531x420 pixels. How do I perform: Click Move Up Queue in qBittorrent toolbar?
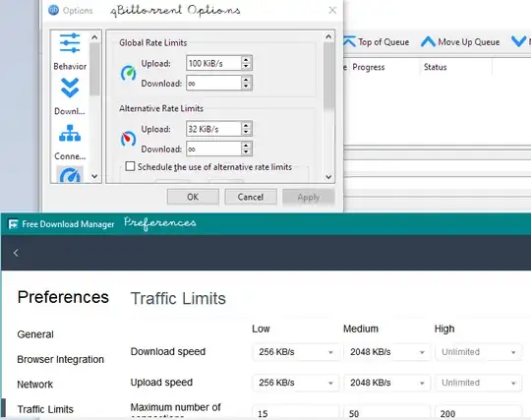pos(460,42)
